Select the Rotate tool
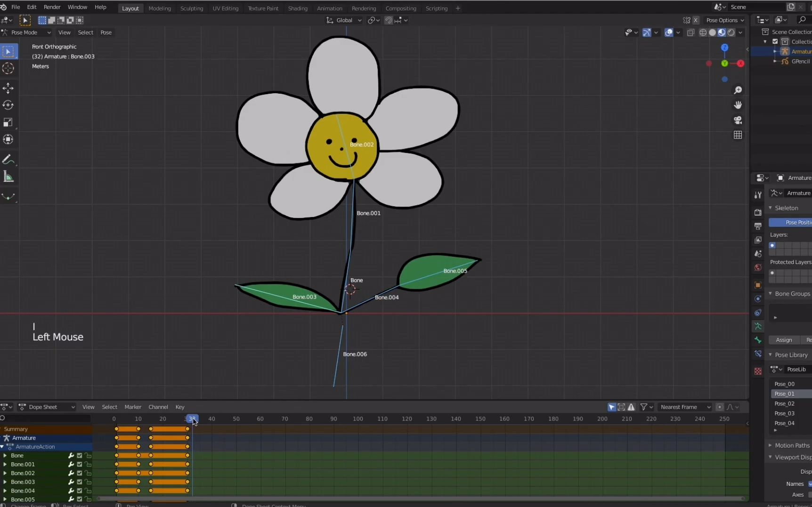 pos(8,105)
